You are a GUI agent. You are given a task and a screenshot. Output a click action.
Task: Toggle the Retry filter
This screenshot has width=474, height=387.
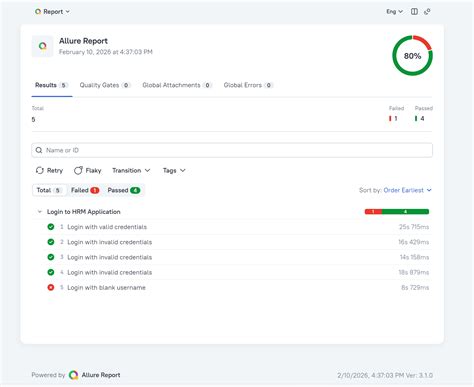[x=49, y=171]
